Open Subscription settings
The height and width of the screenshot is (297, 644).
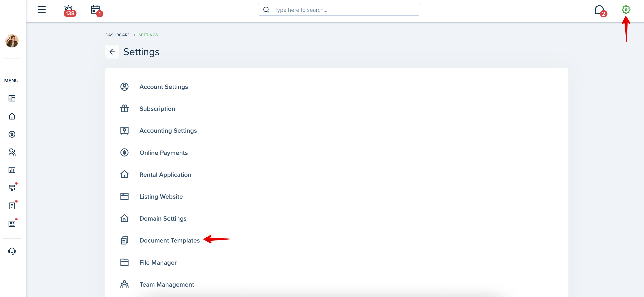click(x=157, y=109)
